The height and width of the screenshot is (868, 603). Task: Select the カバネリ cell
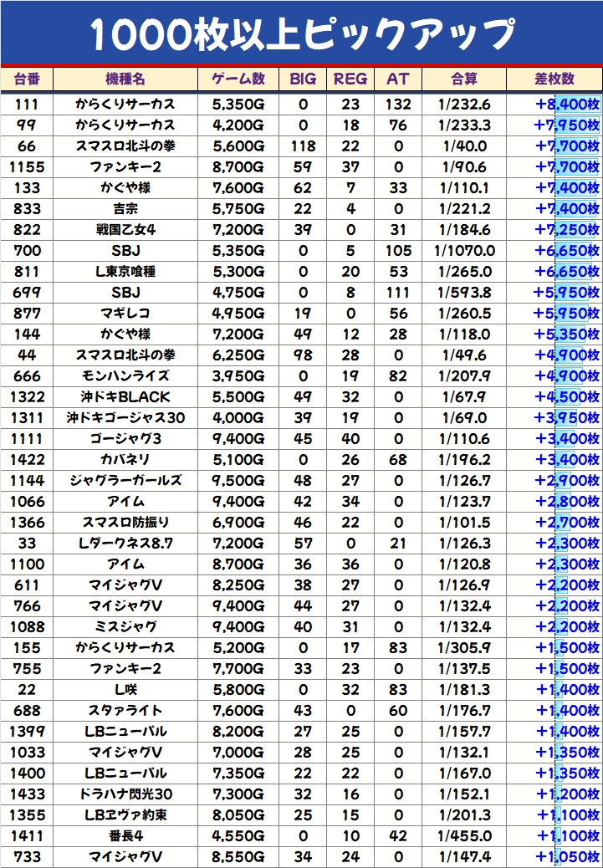125,459
